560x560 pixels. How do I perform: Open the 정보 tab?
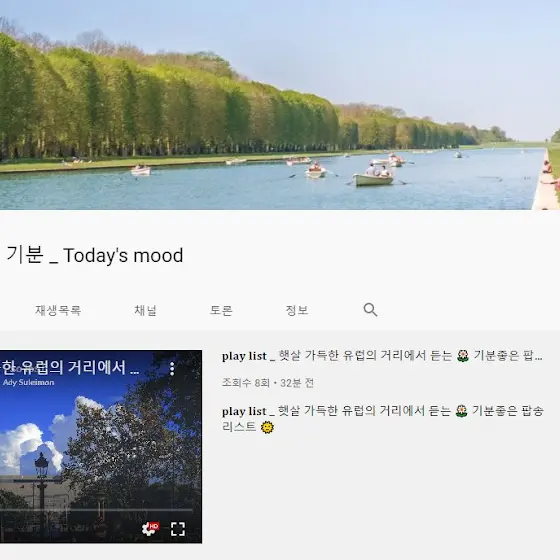297,310
